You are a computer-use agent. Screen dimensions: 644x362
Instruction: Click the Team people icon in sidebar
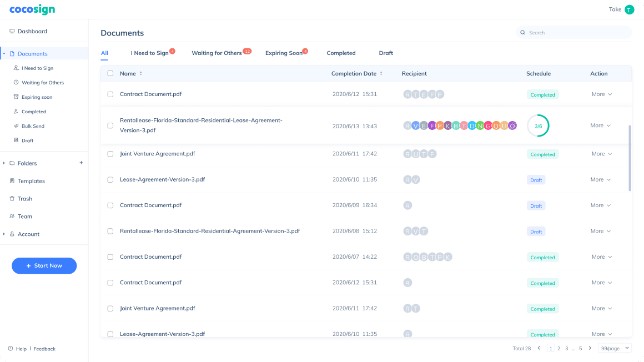pyautogui.click(x=12, y=217)
